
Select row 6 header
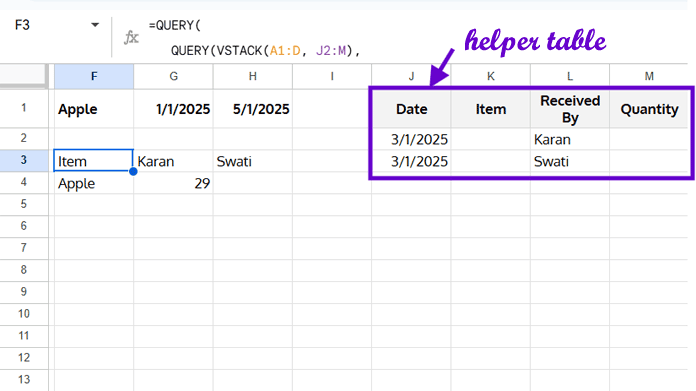[24, 226]
